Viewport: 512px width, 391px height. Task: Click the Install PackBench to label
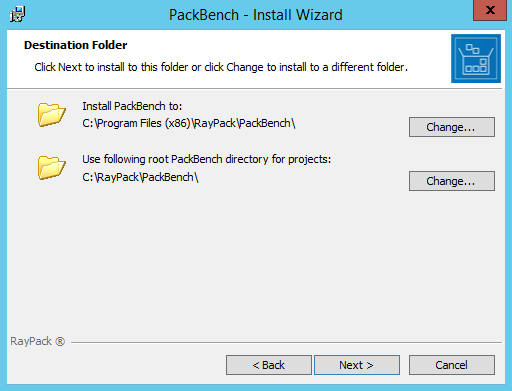132,106
